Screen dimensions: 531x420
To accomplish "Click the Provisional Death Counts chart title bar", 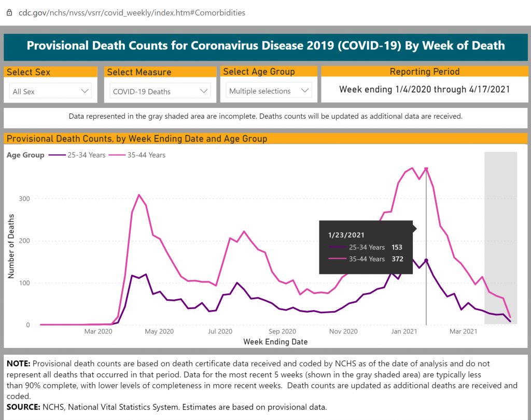I will 265,138.
